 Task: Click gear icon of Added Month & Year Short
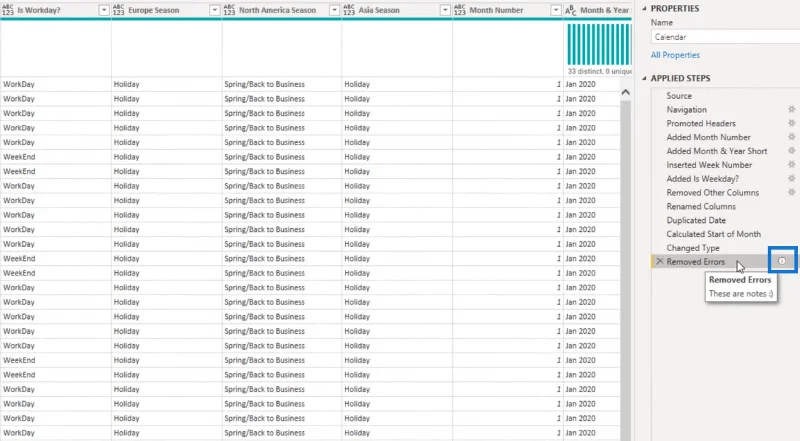(791, 151)
